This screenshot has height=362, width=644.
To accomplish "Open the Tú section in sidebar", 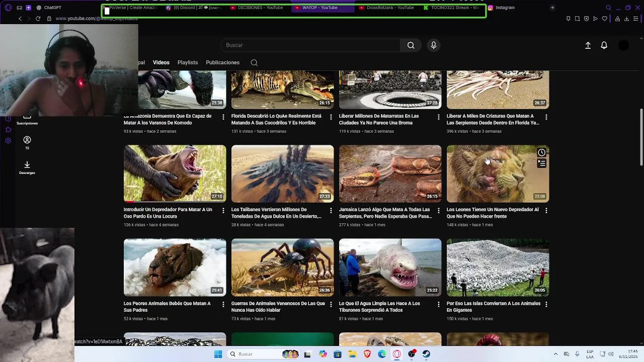I will (x=27, y=143).
